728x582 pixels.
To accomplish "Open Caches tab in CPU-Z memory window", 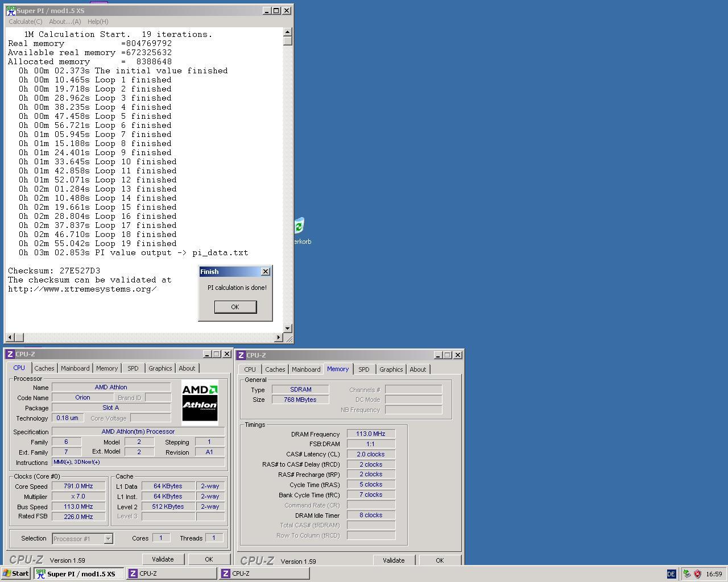I will click(275, 369).
